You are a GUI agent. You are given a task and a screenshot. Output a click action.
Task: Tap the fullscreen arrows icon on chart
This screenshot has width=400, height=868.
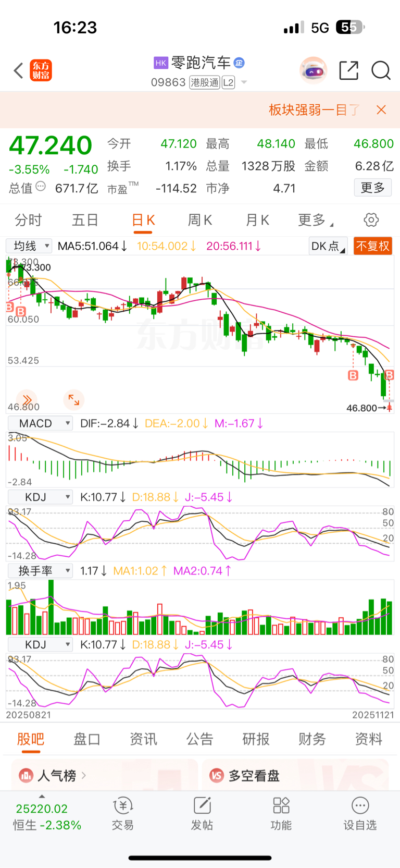[73, 400]
